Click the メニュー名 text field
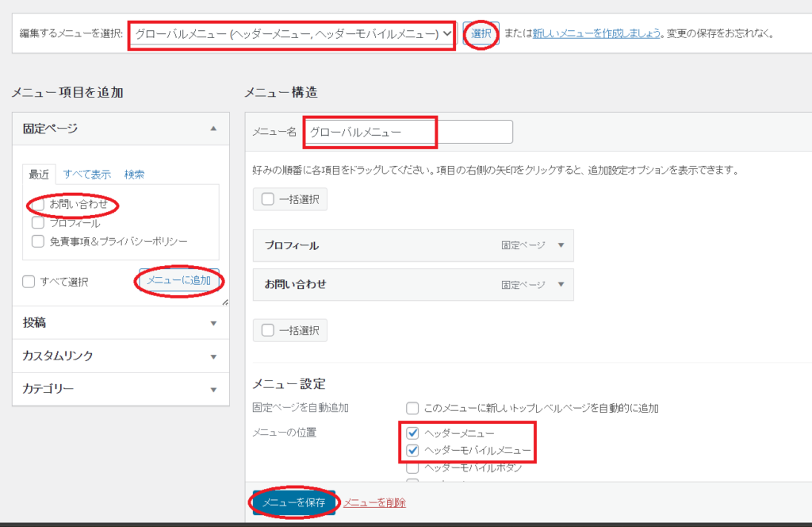This screenshot has width=812, height=527. (408, 132)
